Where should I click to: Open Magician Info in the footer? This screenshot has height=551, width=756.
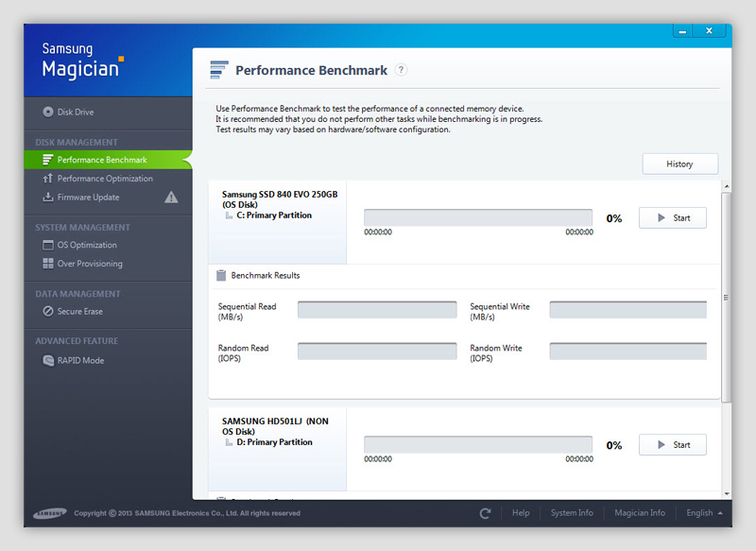tap(640, 513)
